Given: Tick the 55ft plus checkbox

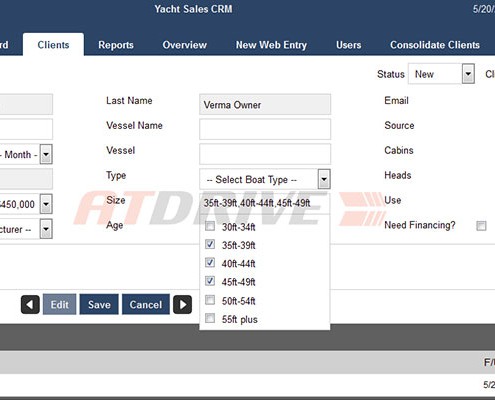Looking at the screenshot, I should click(210, 318).
